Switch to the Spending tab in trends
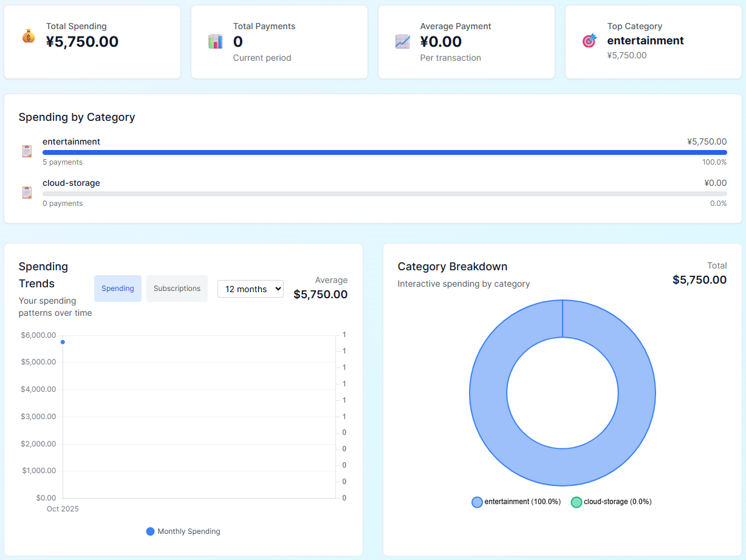Image resolution: width=746 pixels, height=560 pixels. point(118,289)
